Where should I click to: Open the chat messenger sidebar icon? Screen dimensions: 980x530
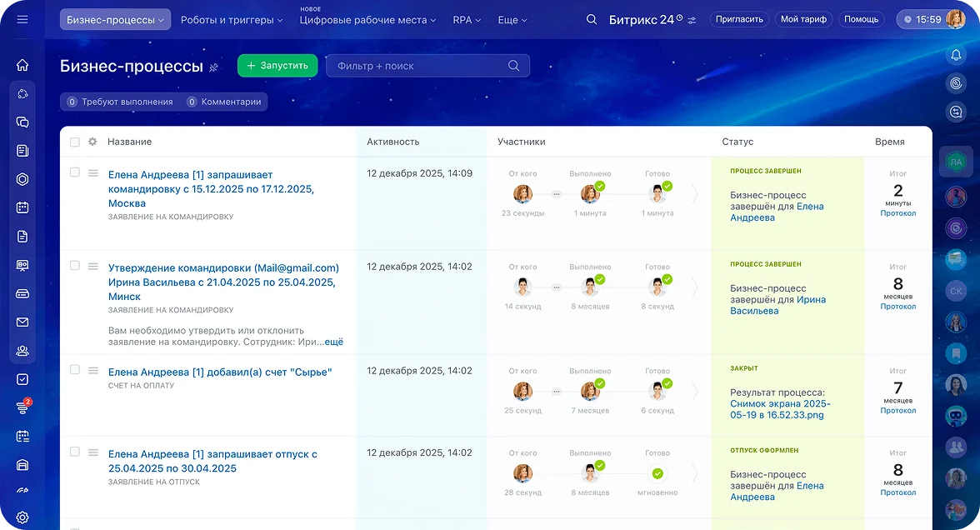coord(22,122)
